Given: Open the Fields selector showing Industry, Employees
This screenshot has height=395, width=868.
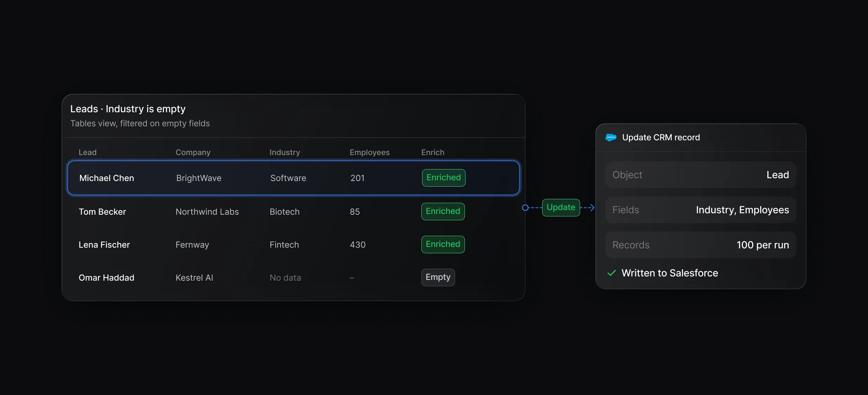Looking at the screenshot, I should 701,210.
